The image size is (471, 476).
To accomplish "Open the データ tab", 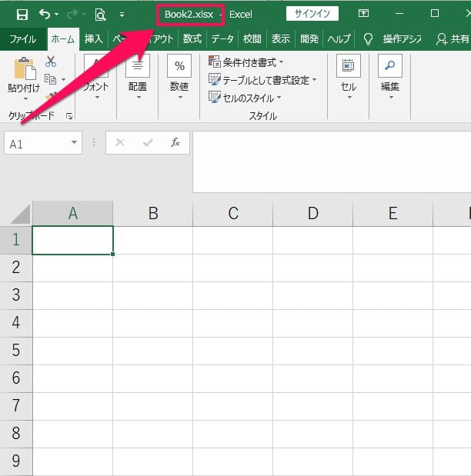I will (x=222, y=39).
